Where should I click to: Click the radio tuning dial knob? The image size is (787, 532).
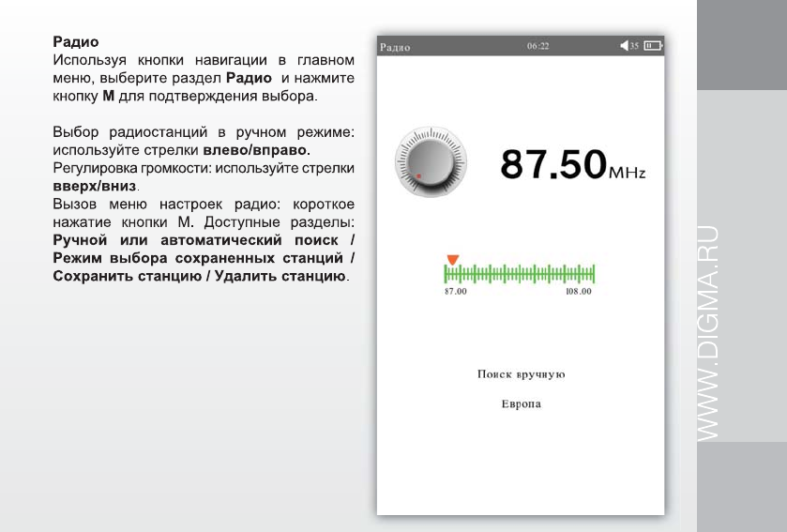click(431, 162)
